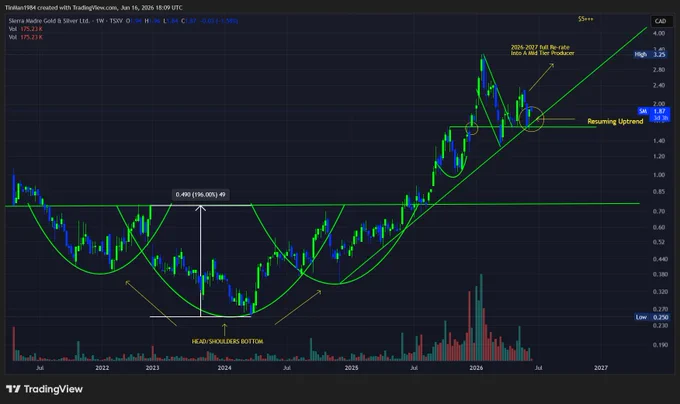Click the 1.20 price axis label
Screen dimensions: 680x404
coord(659,156)
